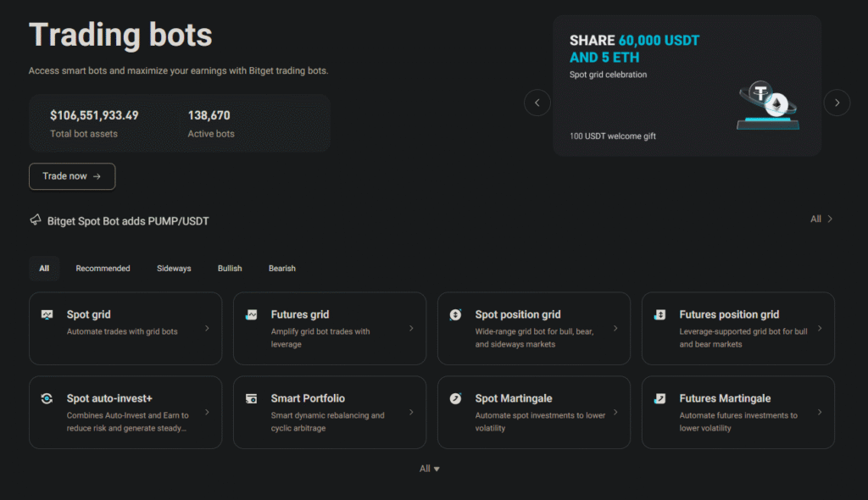Click the Futures position grid icon
Viewport: 868px width, 500px height.
pos(659,314)
